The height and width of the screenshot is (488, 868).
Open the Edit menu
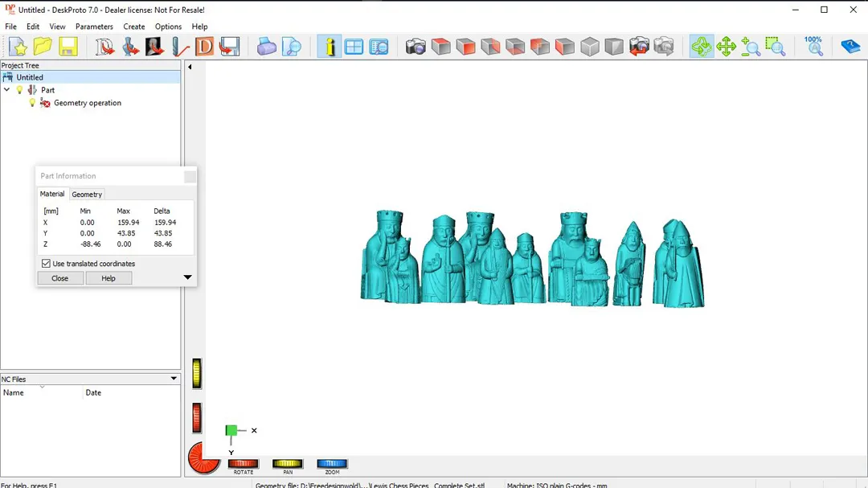tap(33, 27)
